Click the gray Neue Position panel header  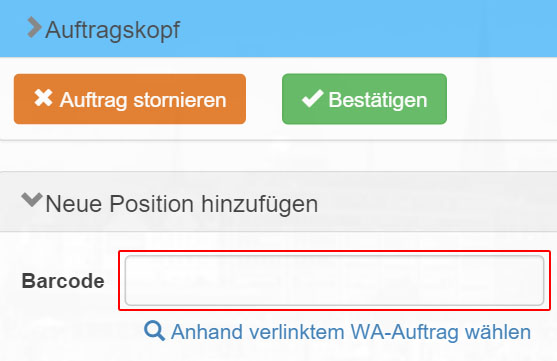click(x=278, y=202)
